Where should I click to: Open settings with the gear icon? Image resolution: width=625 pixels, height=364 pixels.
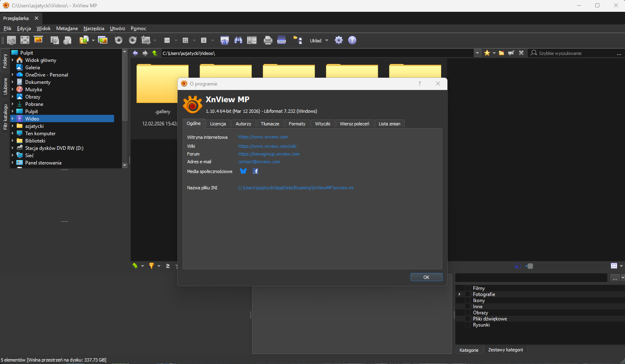[339, 40]
